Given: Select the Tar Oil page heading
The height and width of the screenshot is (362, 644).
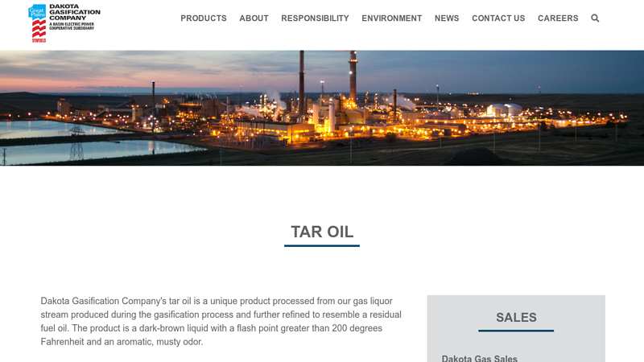Looking at the screenshot, I should pyautogui.click(x=322, y=232).
